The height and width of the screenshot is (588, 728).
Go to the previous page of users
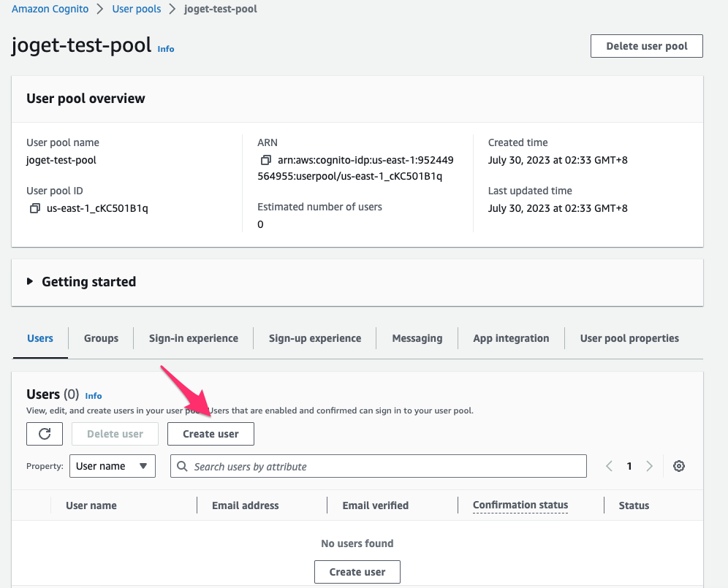pos(609,466)
